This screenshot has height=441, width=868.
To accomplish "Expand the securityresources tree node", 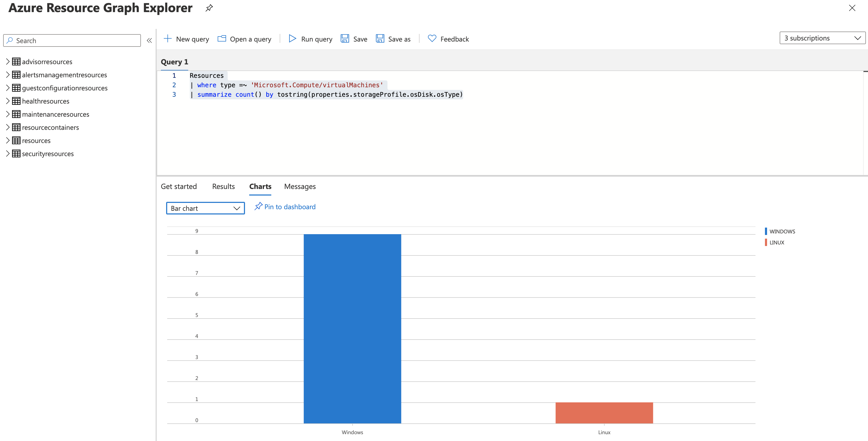I will 7,153.
